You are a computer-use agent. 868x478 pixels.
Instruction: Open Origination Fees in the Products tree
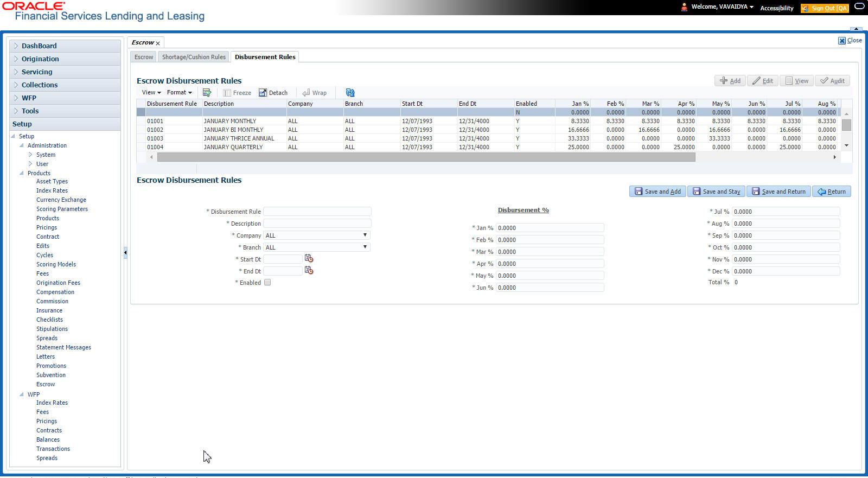[58, 283]
